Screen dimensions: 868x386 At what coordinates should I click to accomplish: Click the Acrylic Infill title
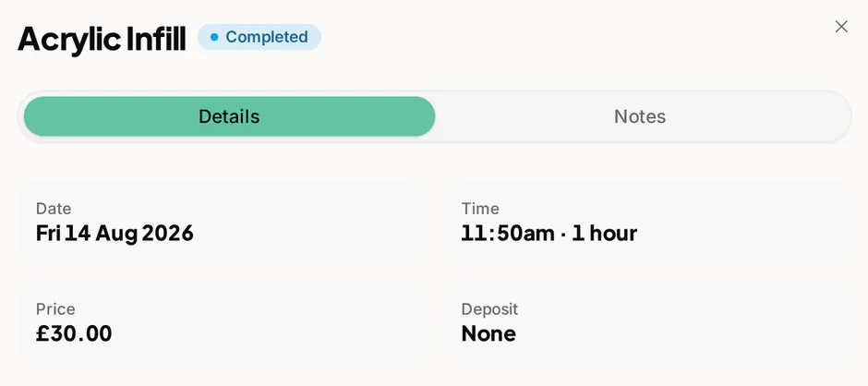tap(102, 39)
